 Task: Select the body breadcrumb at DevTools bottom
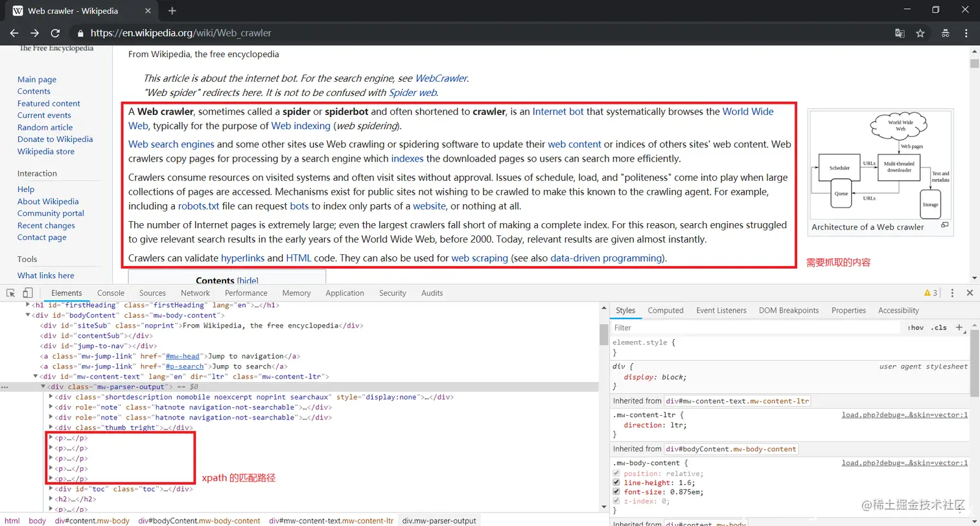tap(38, 521)
